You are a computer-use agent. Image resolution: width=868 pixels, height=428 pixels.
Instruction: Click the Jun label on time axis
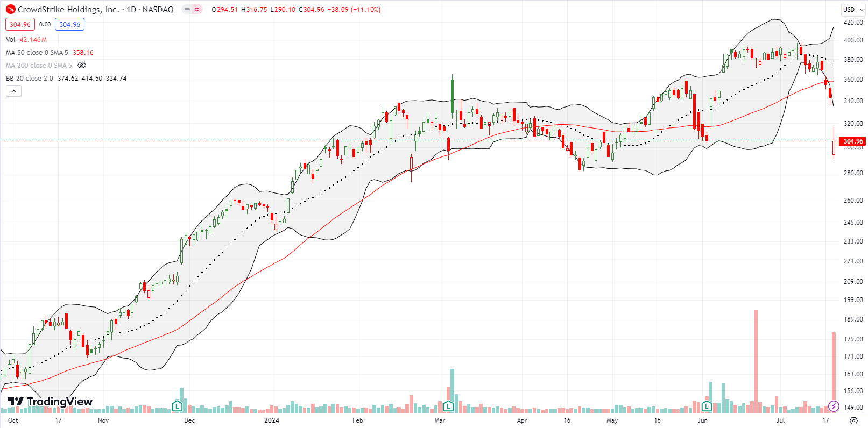coord(702,420)
